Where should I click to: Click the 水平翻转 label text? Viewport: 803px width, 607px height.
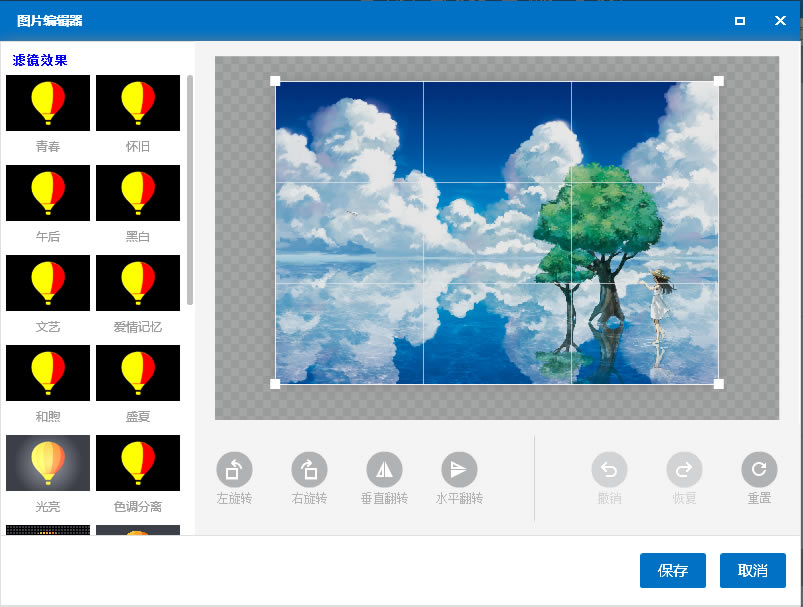(459, 498)
